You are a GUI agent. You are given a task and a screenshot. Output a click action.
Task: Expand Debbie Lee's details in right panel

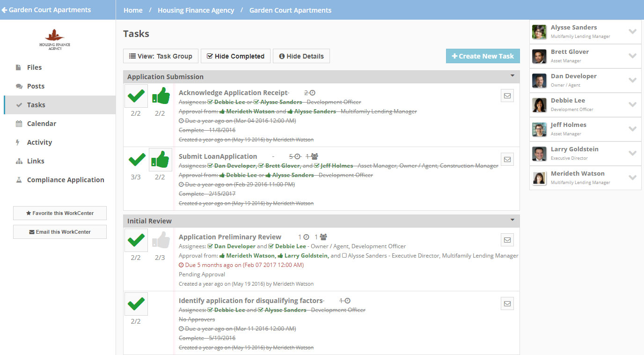tap(633, 104)
